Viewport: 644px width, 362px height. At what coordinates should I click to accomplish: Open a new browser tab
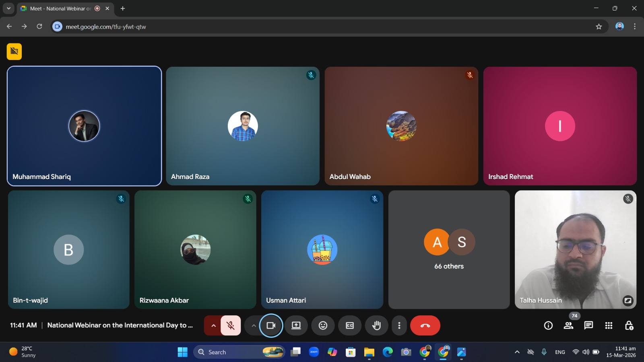[x=123, y=8]
